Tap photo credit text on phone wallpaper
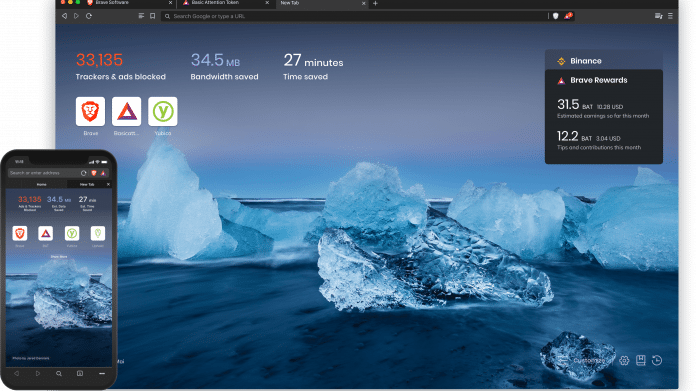 point(31,358)
